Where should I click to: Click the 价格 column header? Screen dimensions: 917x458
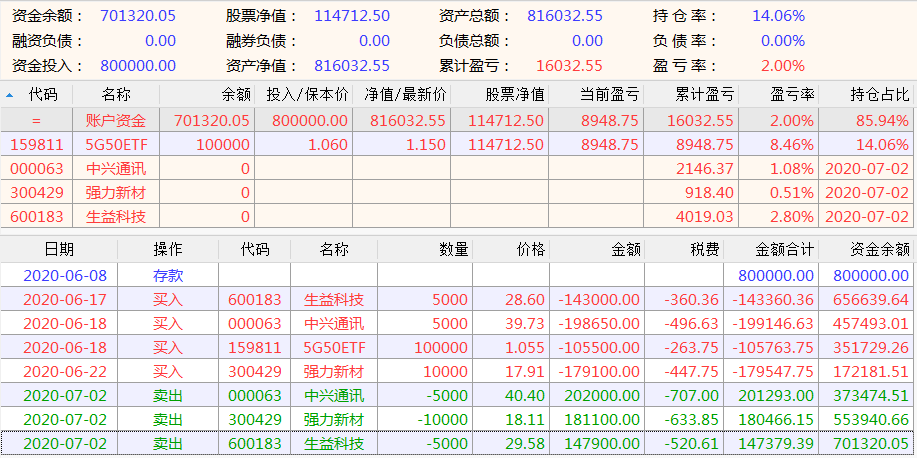pos(531,250)
